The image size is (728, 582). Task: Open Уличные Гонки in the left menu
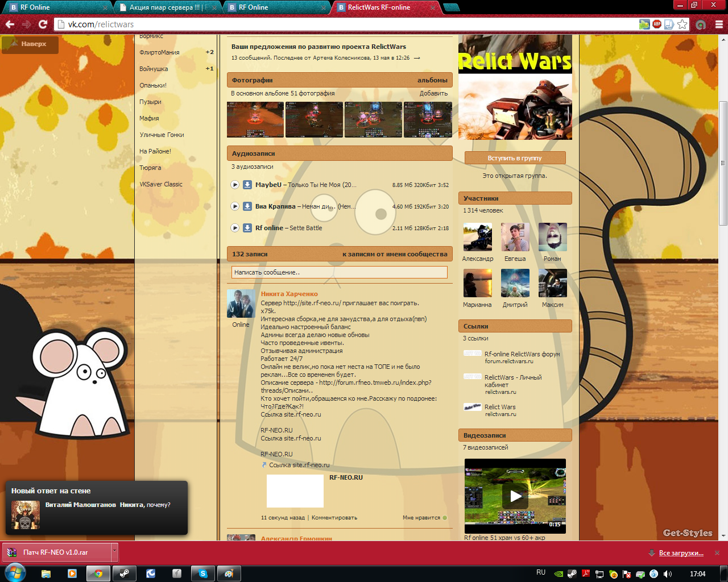(162, 135)
